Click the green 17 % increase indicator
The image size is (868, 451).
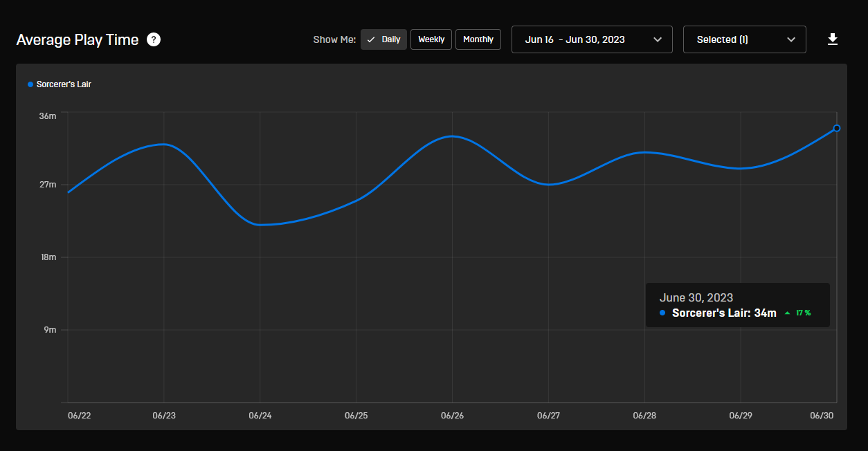click(797, 313)
